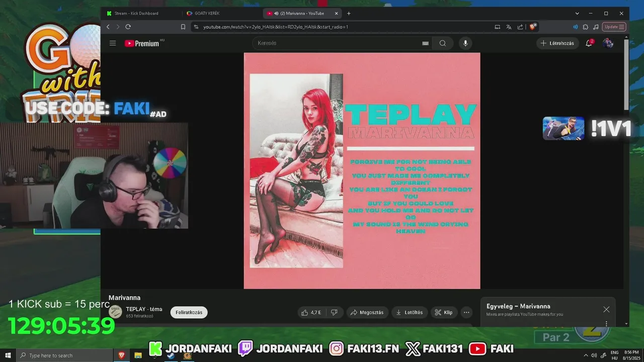The width and height of the screenshot is (644, 362).
Task: Click the Brave Shields lion icon
Action: click(533, 27)
